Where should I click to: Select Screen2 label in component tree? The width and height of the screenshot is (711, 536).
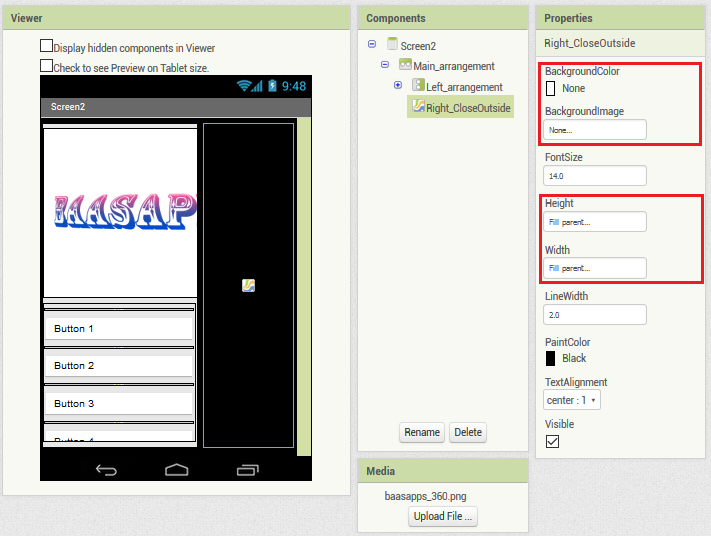click(418, 46)
